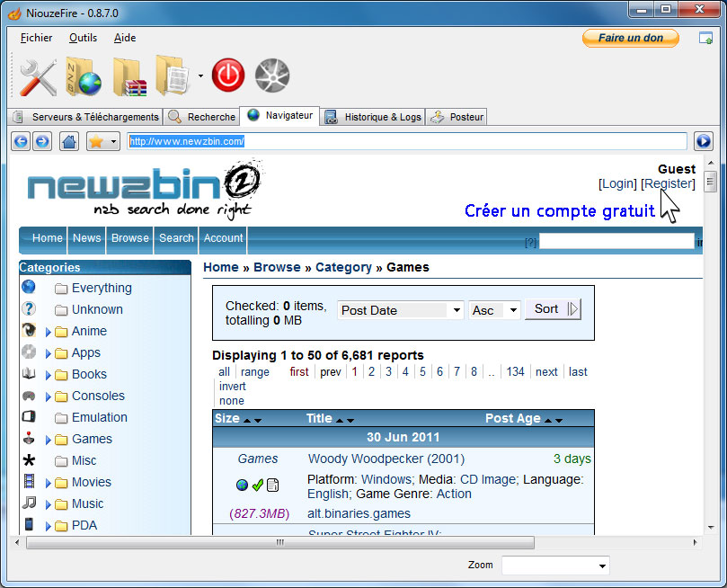Click the Consoles category gamepad icon
The image size is (727, 588).
(29, 395)
